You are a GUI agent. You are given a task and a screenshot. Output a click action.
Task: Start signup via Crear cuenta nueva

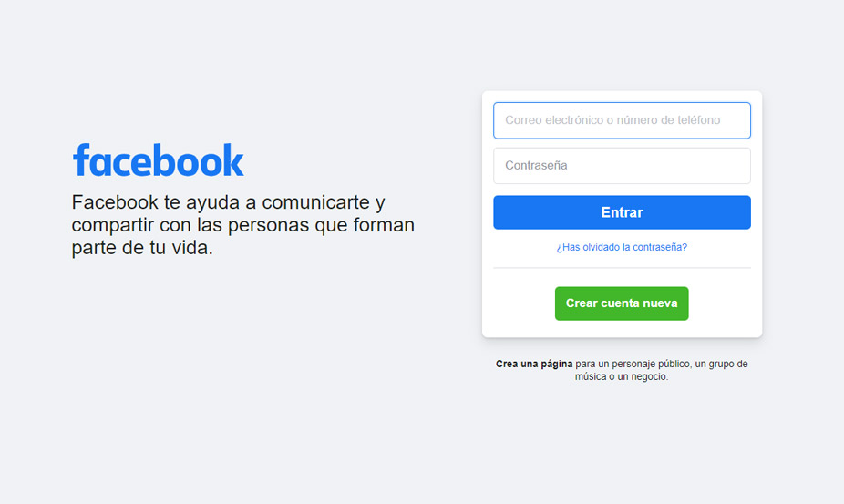[622, 303]
